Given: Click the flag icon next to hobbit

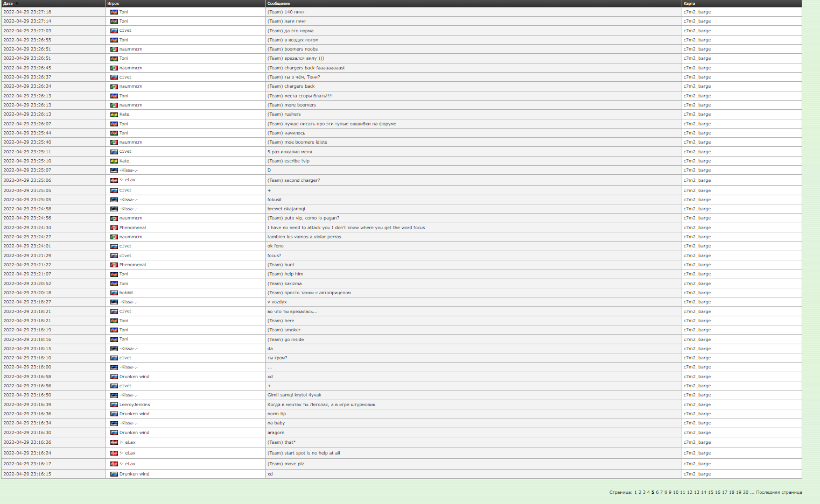Looking at the screenshot, I should (x=114, y=293).
